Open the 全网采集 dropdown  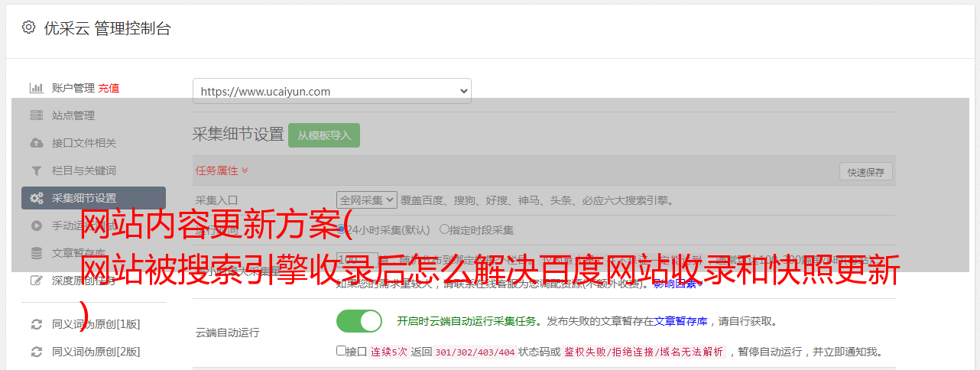click(x=367, y=200)
